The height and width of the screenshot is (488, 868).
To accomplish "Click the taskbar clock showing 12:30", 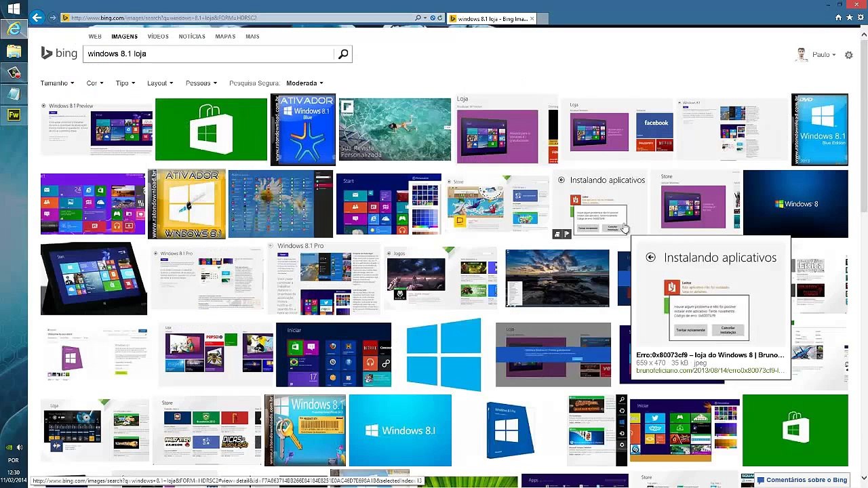I will click(x=14, y=472).
